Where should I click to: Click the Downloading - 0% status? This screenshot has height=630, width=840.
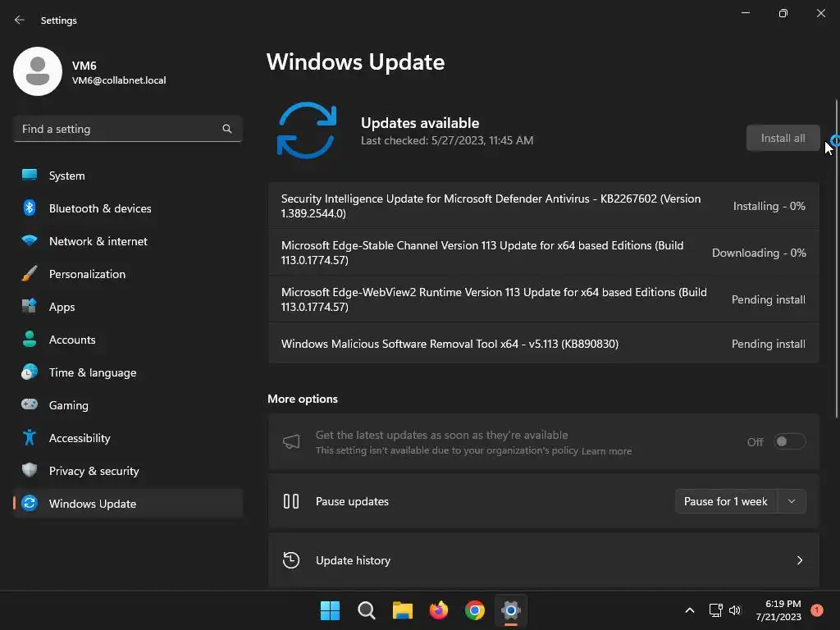[x=759, y=253]
